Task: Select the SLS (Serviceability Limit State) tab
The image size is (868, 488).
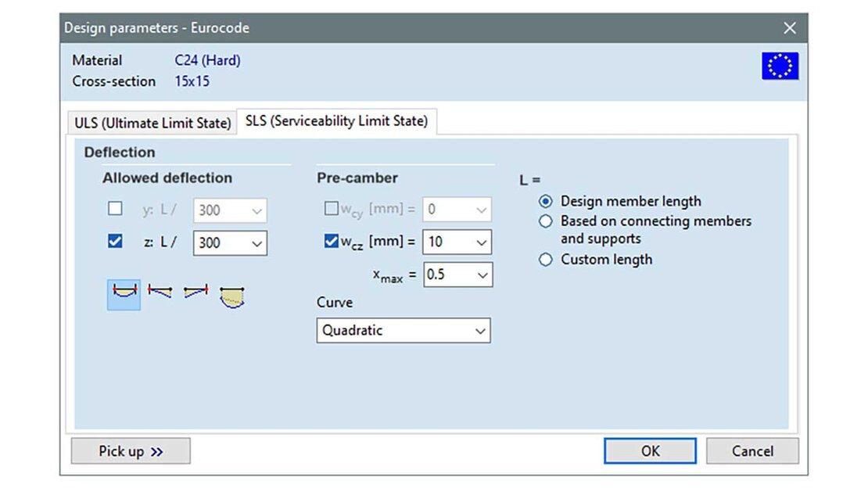Action: (x=336, y=120)
